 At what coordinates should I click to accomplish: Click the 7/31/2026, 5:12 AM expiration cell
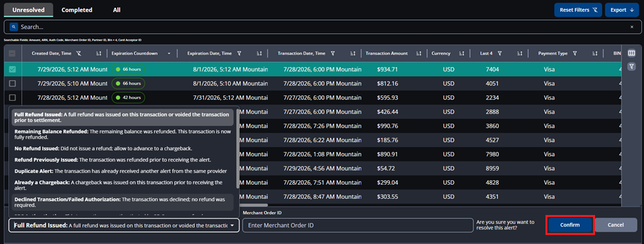231,98
